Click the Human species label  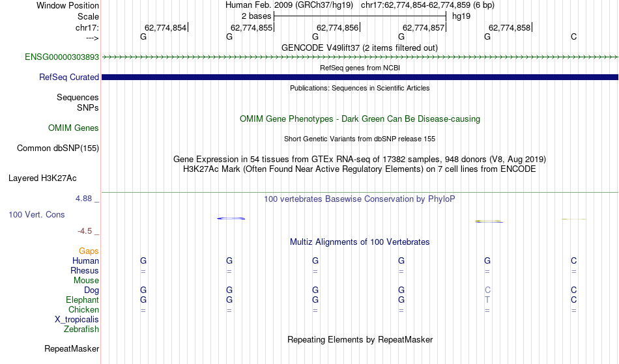pyautogui.click(x=85, y=260)
